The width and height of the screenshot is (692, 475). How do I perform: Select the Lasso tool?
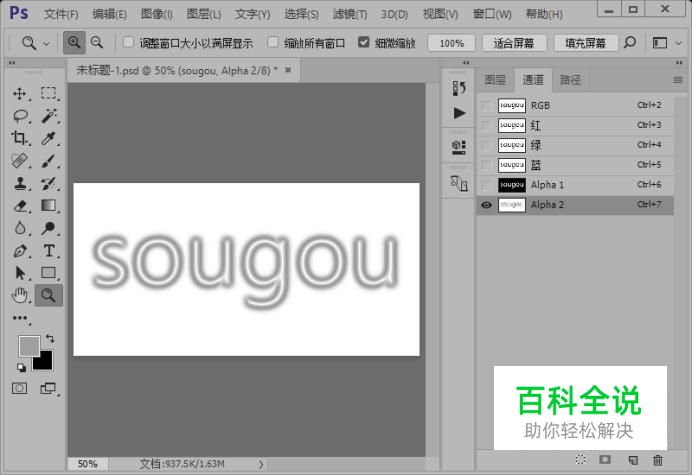coord(19,116)
